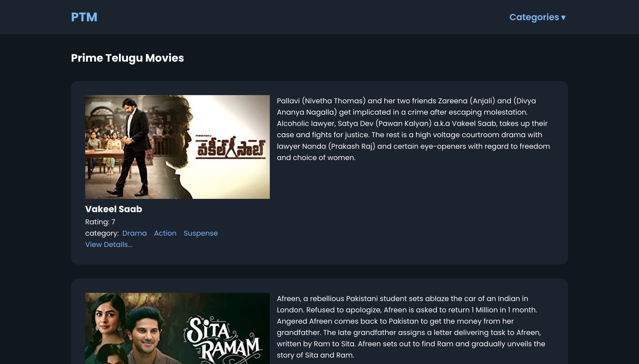Open the Action category link
The width and height of the screenshot is (639, 364).
pos(165,233)
